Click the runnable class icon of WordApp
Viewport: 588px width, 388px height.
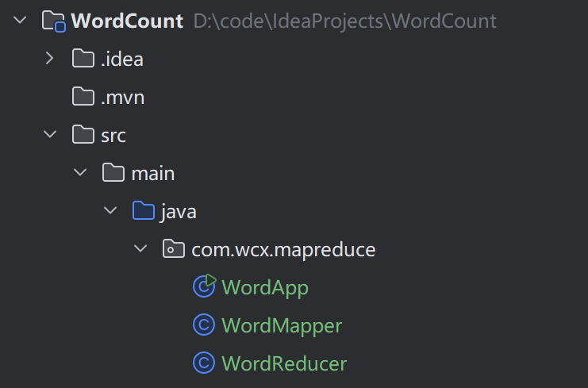[205, 286]
